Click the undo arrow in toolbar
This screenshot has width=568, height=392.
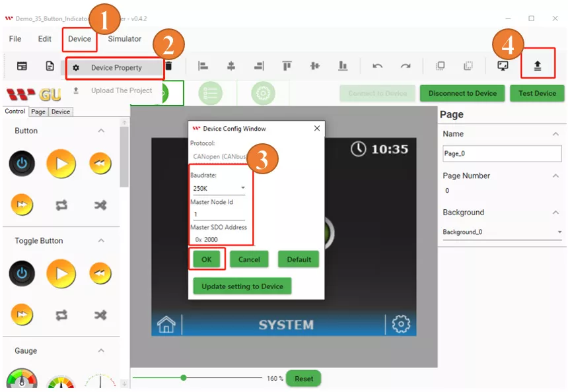point(378,66)
